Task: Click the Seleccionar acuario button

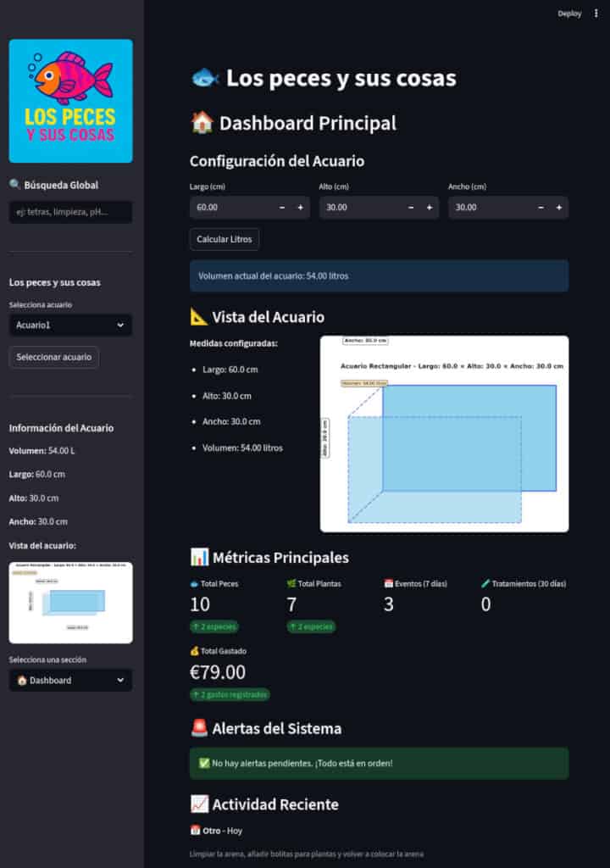Action: point(54,357)
